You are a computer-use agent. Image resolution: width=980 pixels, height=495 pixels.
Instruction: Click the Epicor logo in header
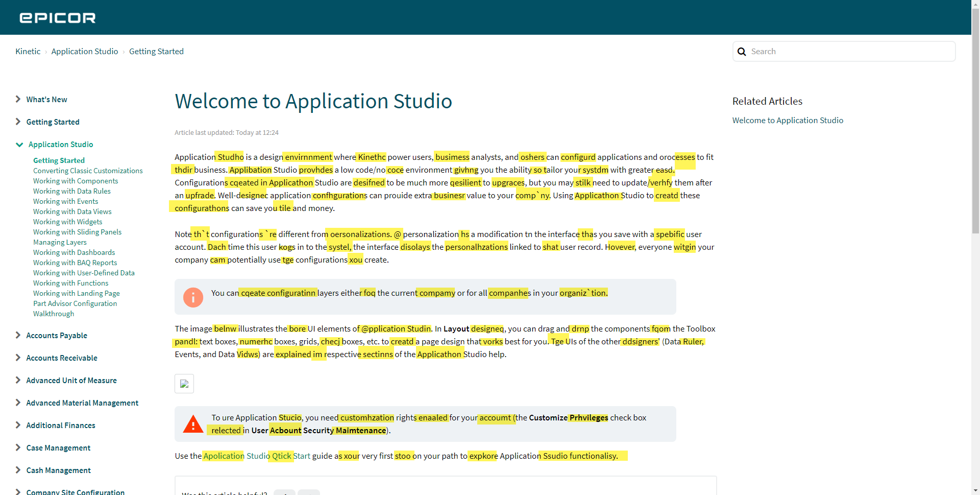(58, 18)
